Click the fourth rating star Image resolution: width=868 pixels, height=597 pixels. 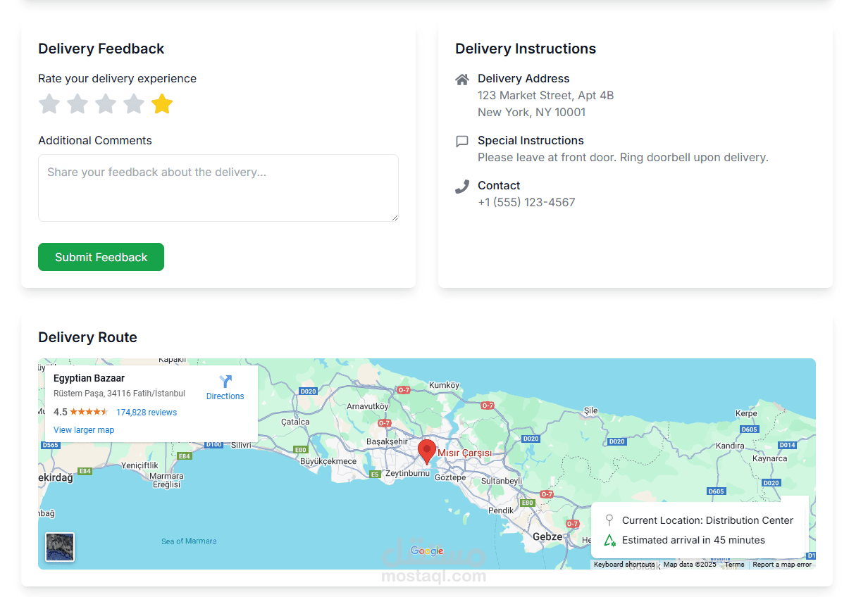click(134, 104)
